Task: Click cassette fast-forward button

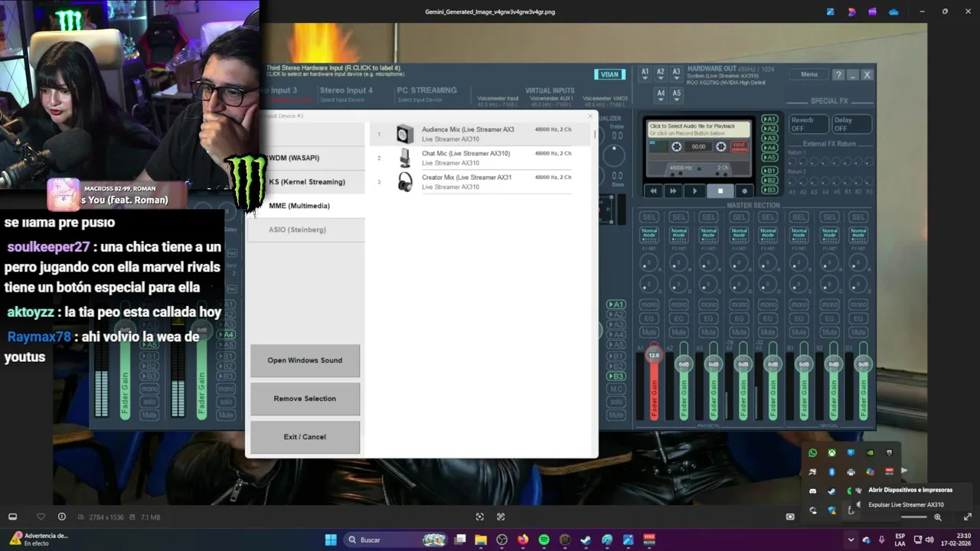Action: 674,191
